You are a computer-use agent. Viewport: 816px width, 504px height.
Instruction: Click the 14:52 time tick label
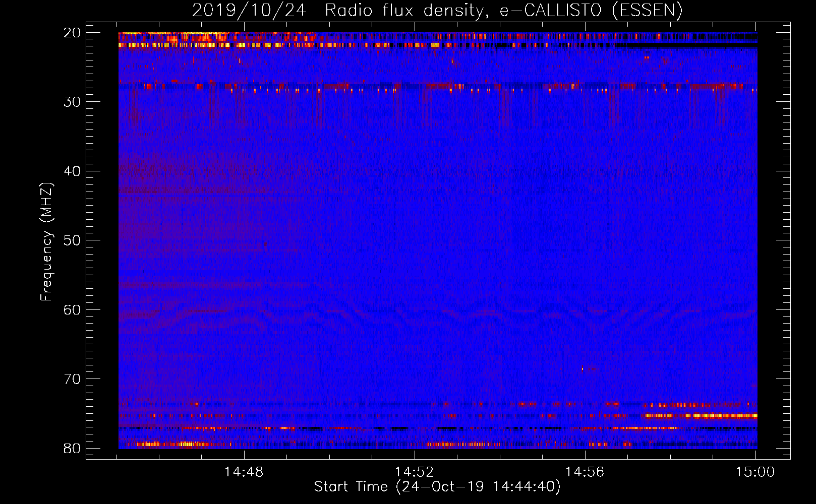(x=414, y=472)
